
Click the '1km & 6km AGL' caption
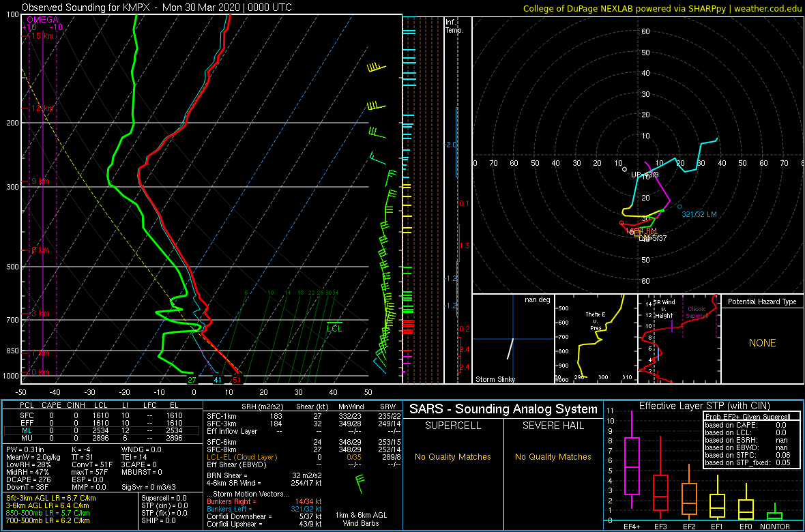coord(362,516)
